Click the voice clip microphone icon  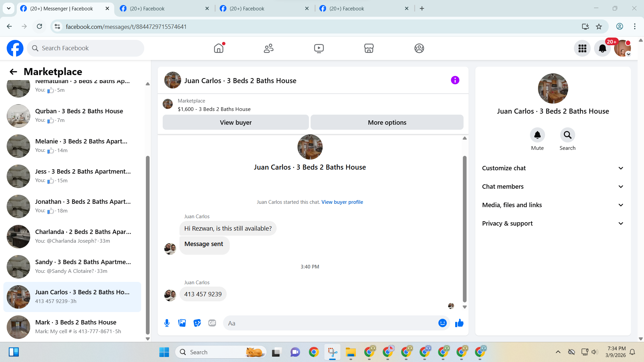point(167,323)
